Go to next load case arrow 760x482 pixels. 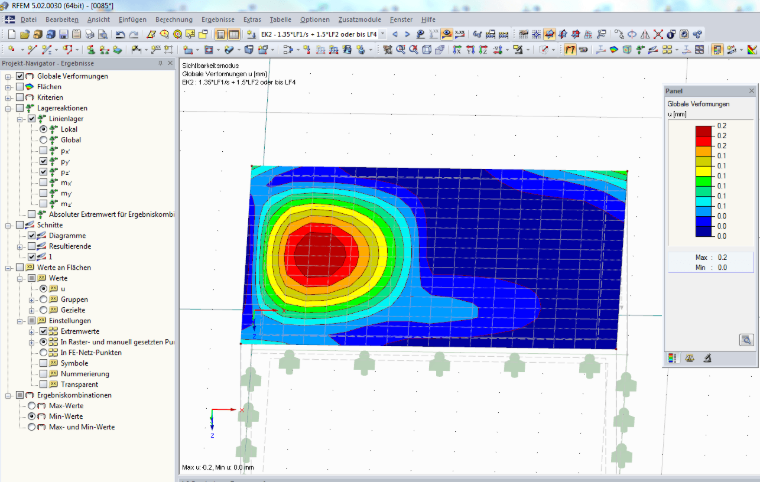click(407, 34)
